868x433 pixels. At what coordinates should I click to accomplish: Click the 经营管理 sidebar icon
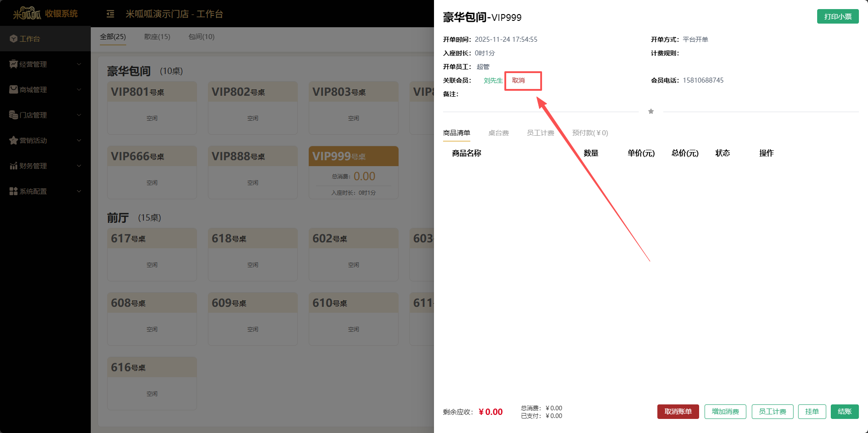14,64
